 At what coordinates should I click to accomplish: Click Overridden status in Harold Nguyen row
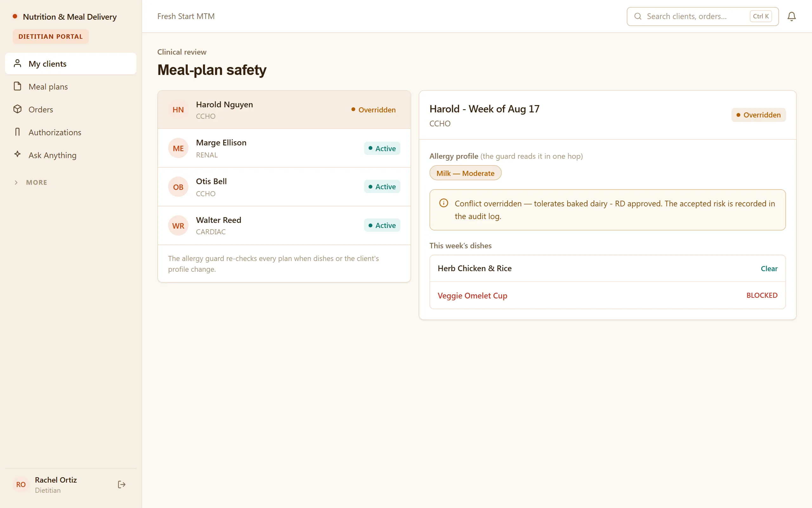click(x=373, y=110)
